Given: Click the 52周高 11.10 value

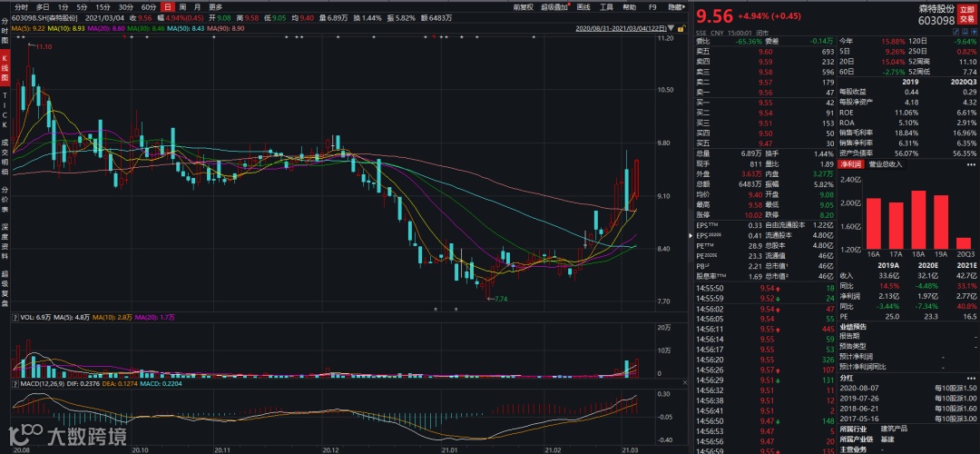Looking at the screenshot, I should point(967,62).
